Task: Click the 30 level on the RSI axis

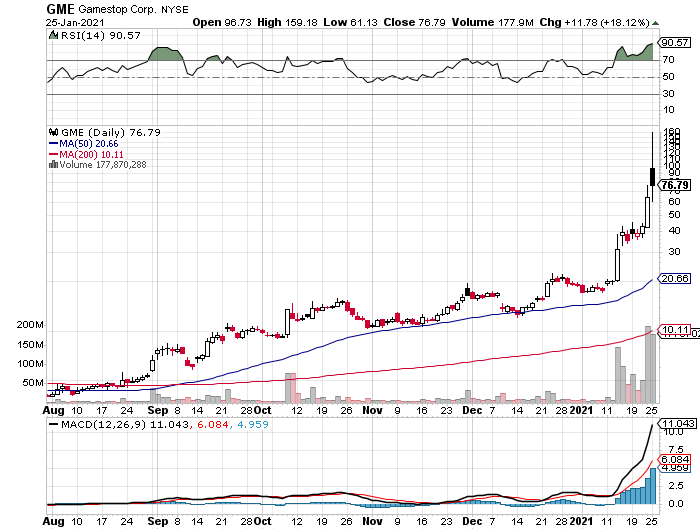Action: click(668, 94)
